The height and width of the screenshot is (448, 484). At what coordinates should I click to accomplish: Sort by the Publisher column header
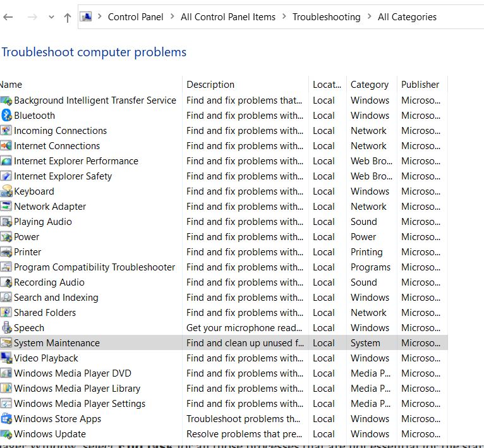point(420,85)
